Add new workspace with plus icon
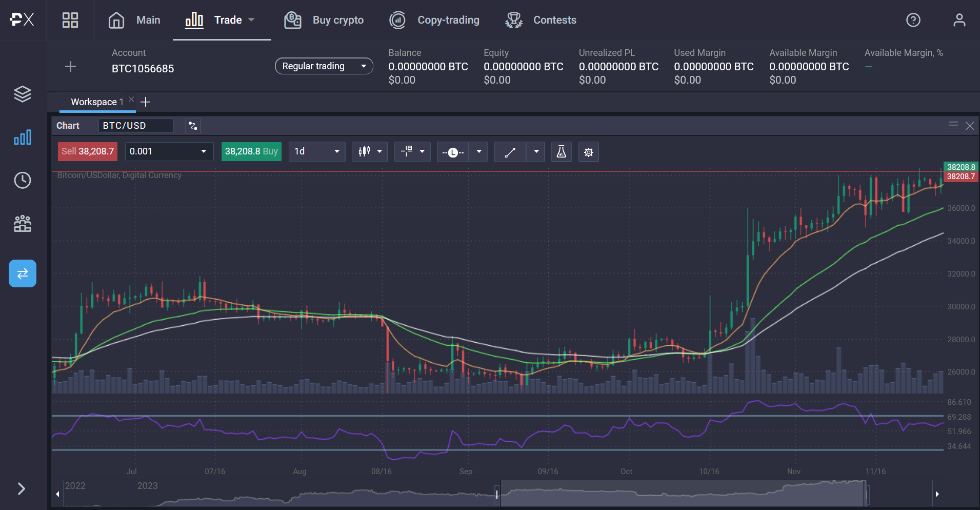 pyautogui.click(x=146, y=102)
